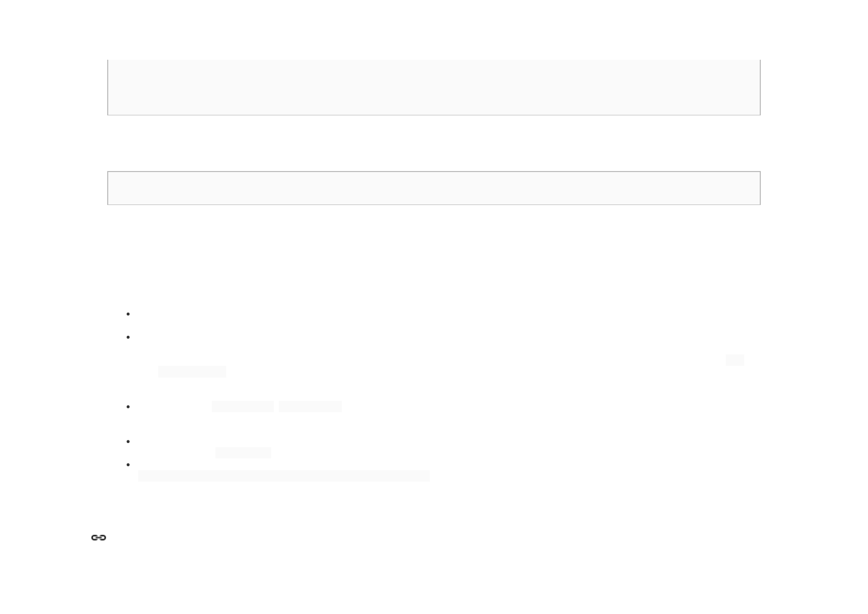The height and width of the screenshot is (614, 868).
Task: Click the fifth bullet point marker
Action: (x=128, y=465)
